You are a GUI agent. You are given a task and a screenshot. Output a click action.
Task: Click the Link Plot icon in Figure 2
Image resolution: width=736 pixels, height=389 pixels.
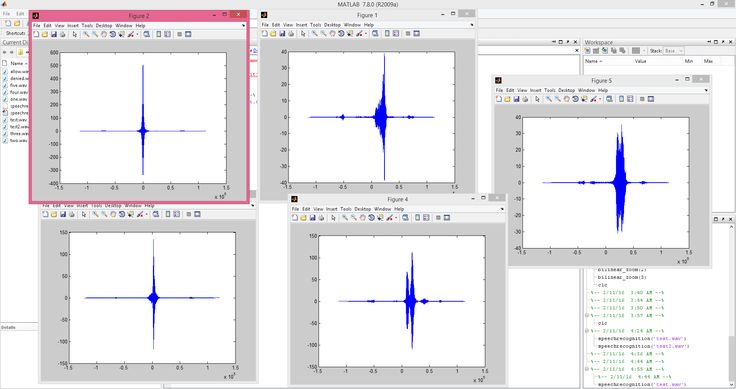point(147,34)
